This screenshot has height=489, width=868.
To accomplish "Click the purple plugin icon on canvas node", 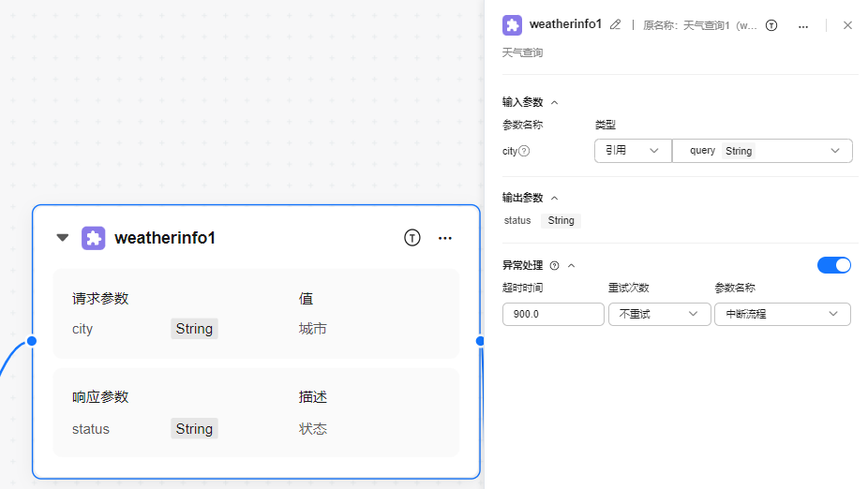I will coord(94,238).
